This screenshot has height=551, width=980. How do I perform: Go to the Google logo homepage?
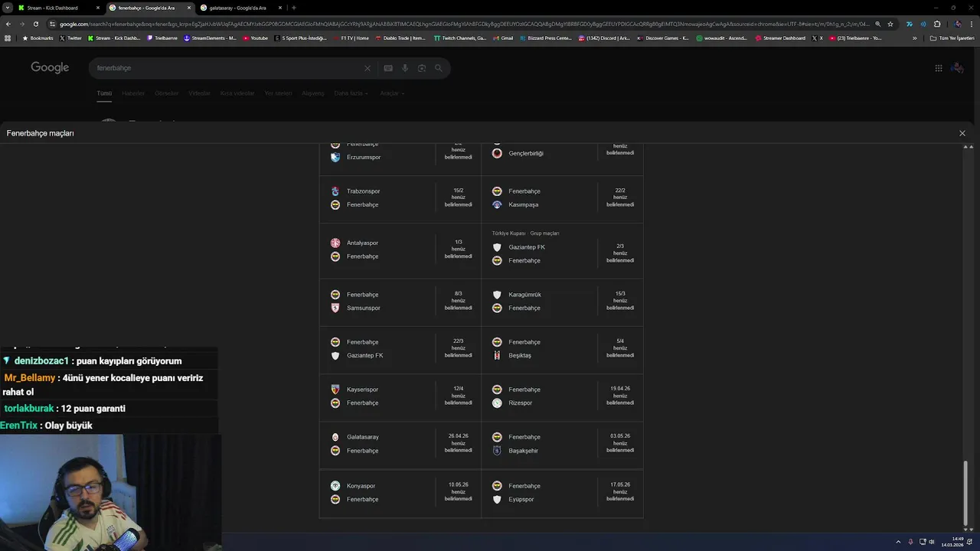pos(50,68)
